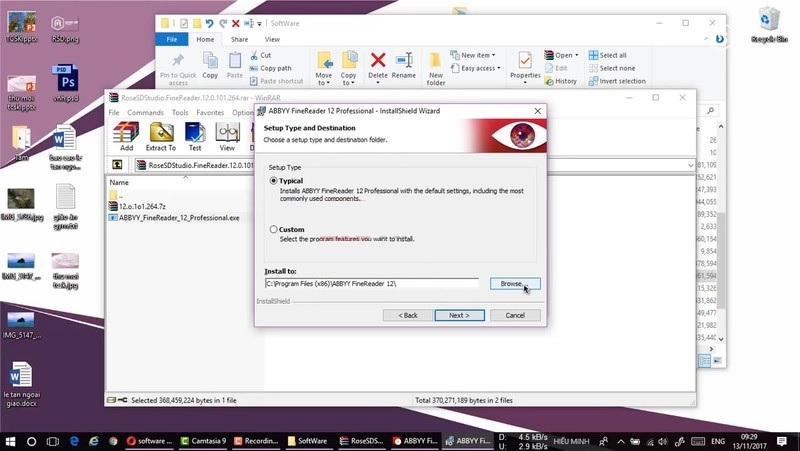This screenshot has height=451, width=800.
Task: Open Properties from the Explorer ribbon
Action: tap(525, 64)
